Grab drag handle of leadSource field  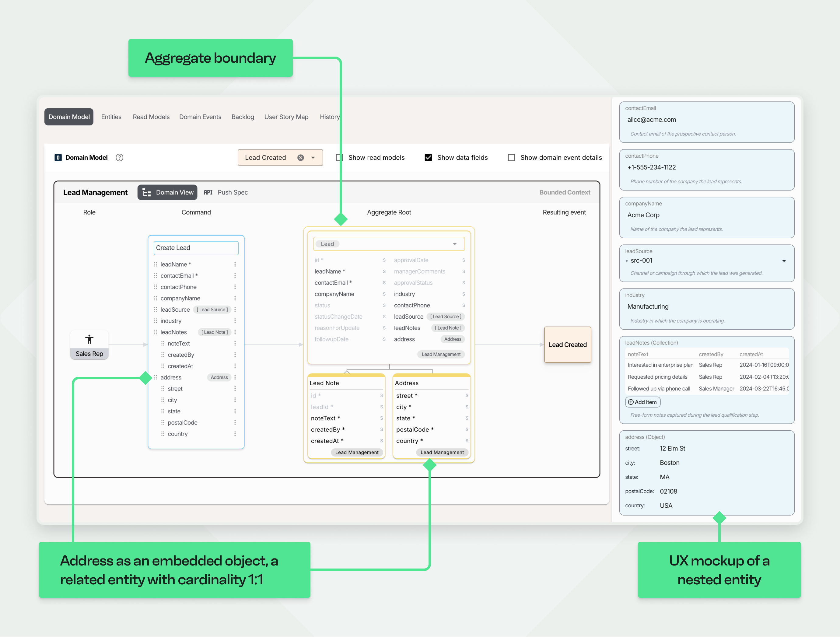pos(155,310)
